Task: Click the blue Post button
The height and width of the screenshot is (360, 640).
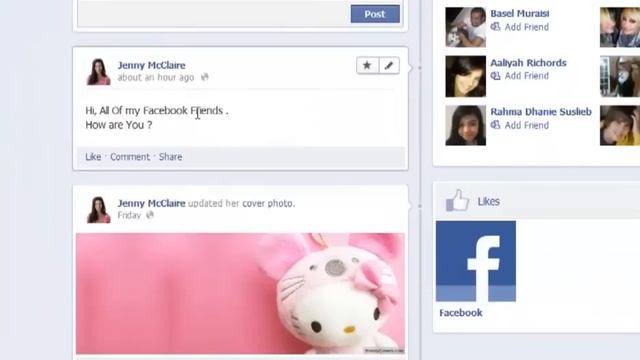Action: [375, 14]
